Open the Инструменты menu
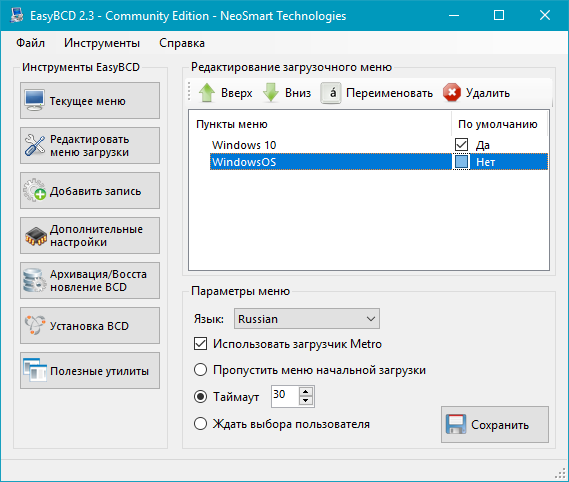This screenshot has height=482, width=569. tap(102, 43)
